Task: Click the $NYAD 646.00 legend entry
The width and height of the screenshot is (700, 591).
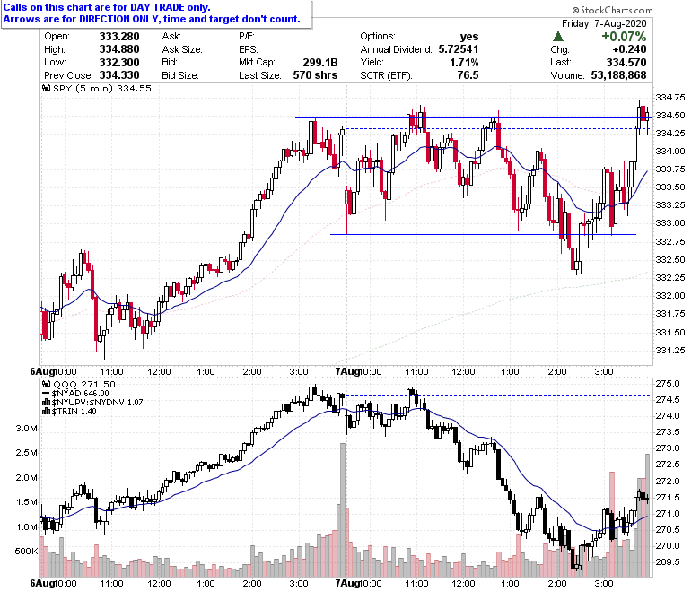Action: 81,394
